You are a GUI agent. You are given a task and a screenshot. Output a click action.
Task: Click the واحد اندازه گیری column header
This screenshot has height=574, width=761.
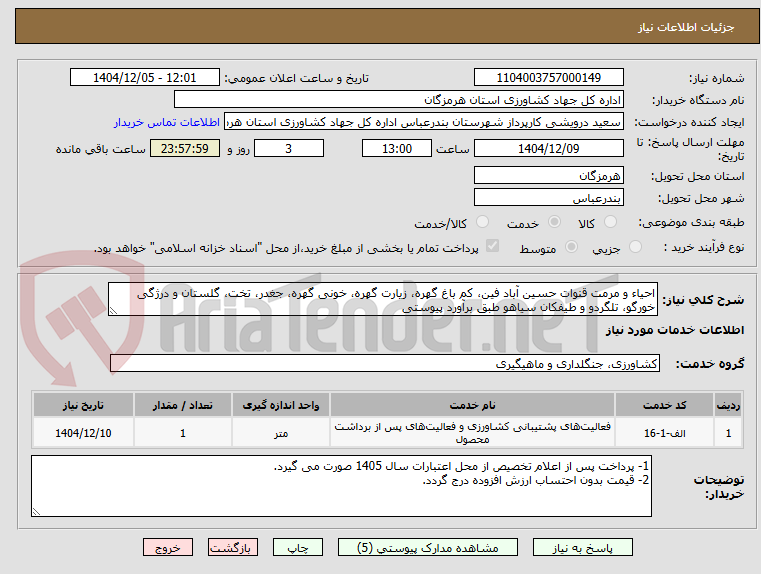281,405
